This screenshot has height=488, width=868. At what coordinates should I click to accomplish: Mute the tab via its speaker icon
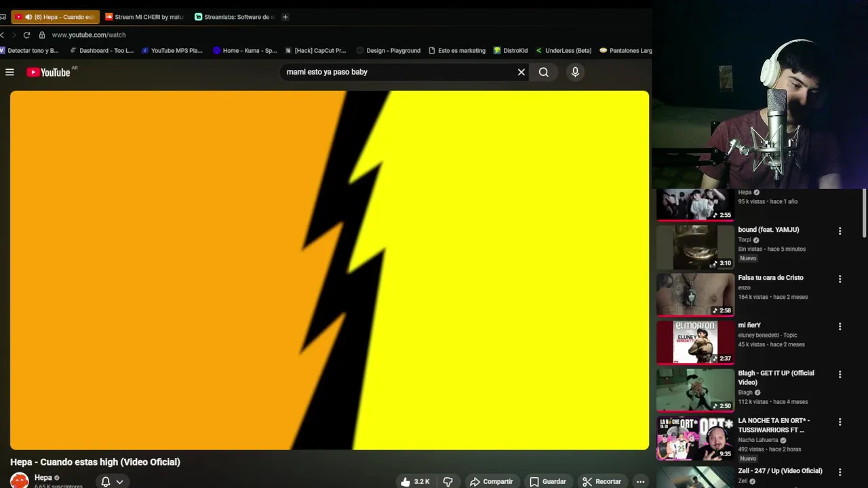click(28, 17)
